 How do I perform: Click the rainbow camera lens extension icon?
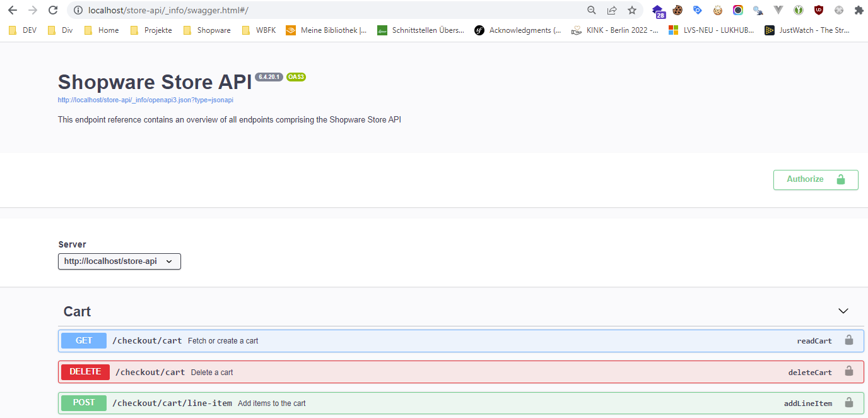coord(738,10)
